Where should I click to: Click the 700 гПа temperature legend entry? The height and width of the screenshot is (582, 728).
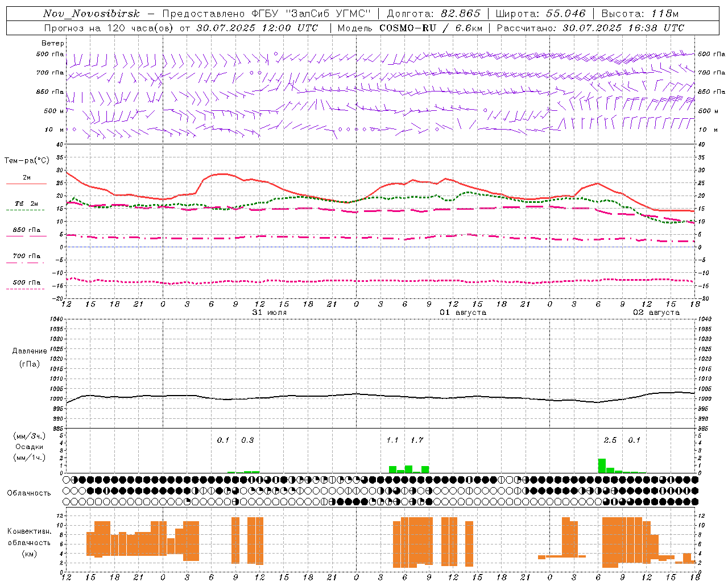(27, 256)
